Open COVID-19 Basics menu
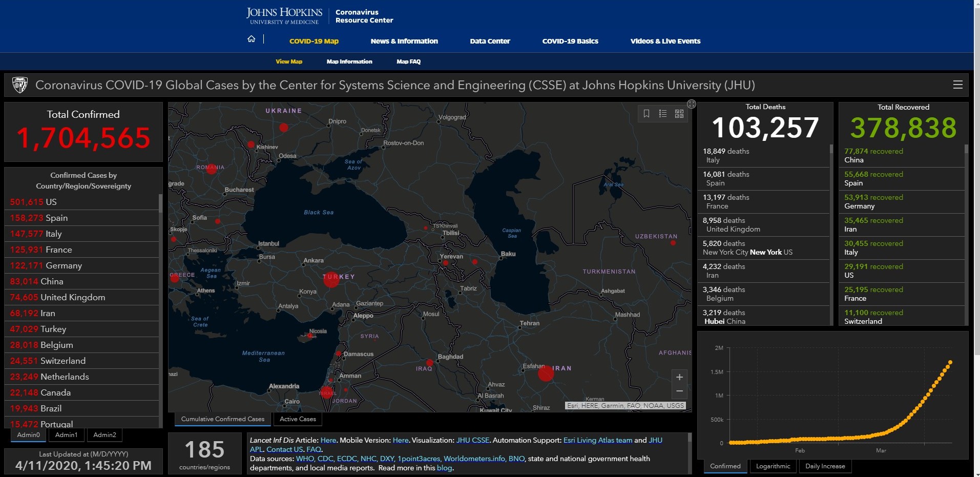 point(570,41)
